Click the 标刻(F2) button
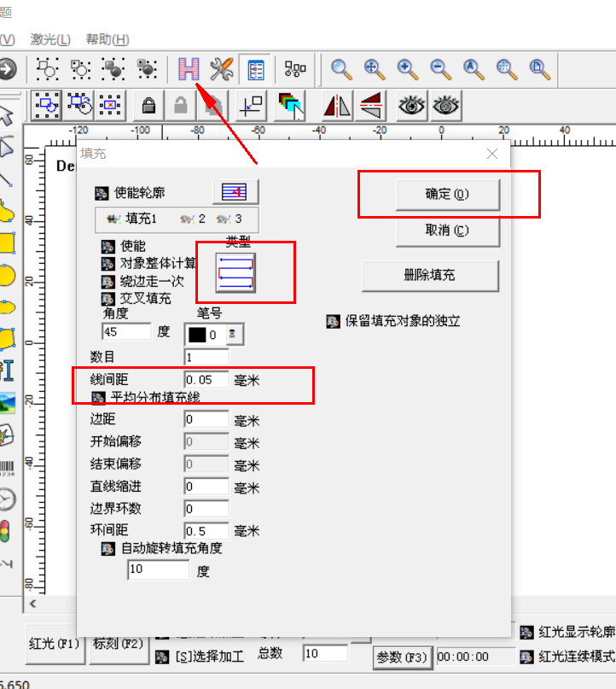This screenshot has height=689, width=616. [119, 644]
